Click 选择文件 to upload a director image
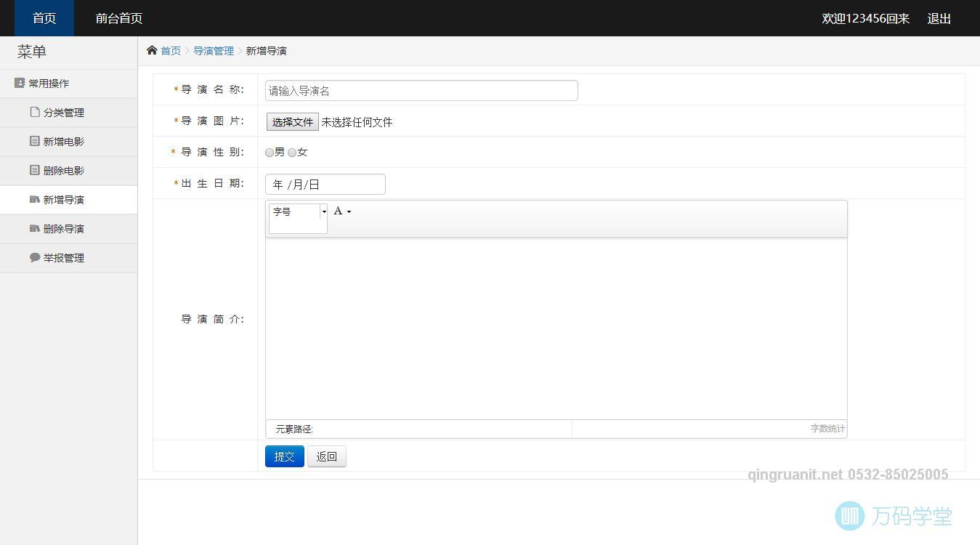This screenshot has width=980, height=545. 291,121
